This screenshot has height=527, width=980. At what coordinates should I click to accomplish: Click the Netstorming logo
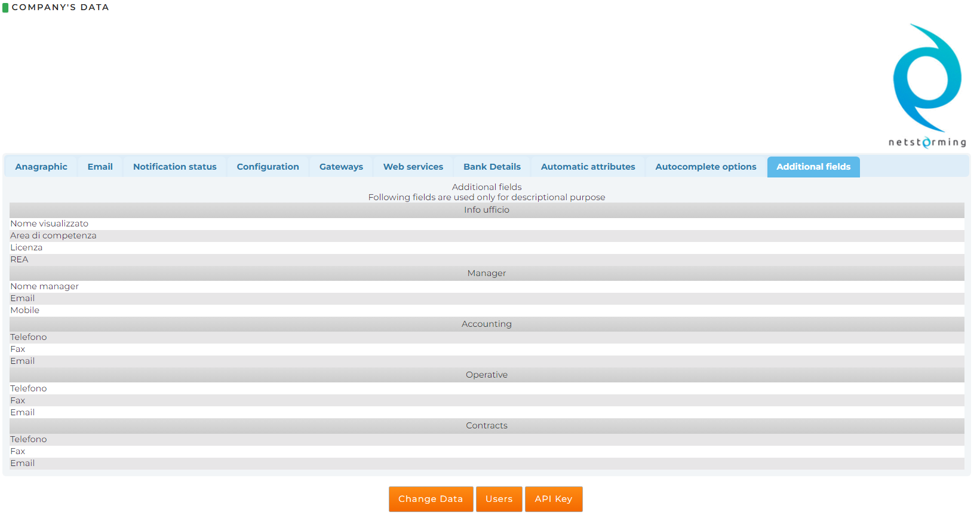point(927,85)
